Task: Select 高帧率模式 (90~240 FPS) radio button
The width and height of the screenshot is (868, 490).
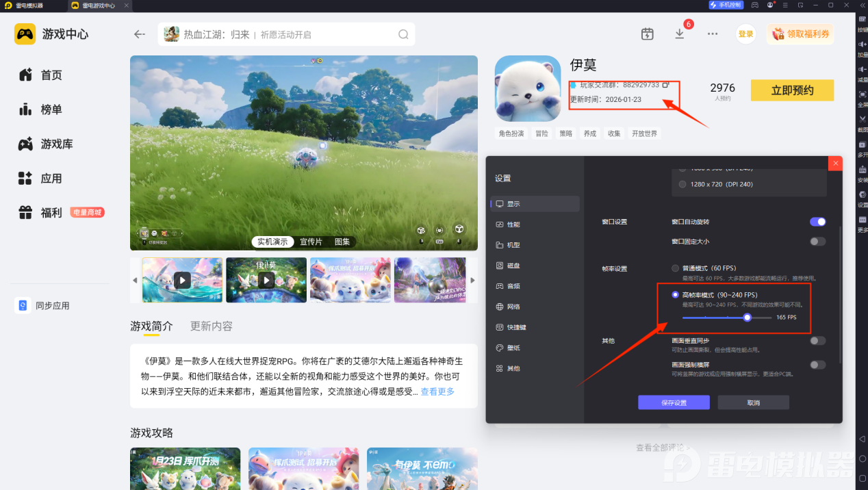Action: point(676,295)
